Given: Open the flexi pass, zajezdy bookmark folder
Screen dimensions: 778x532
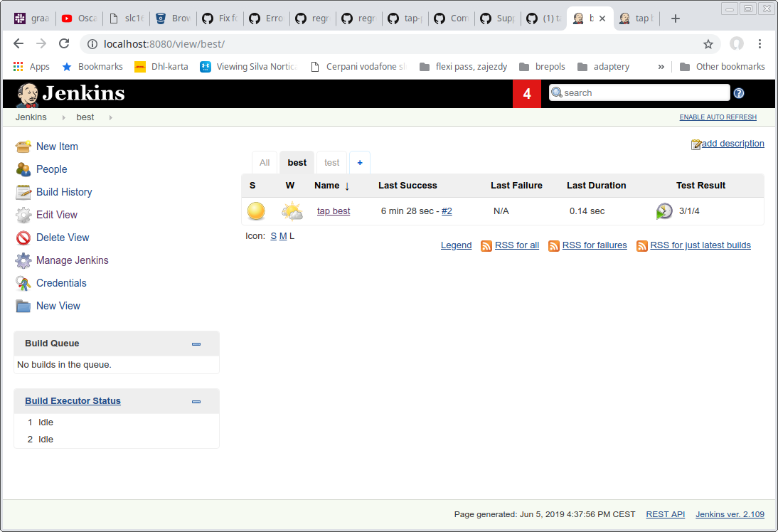Looking at the screenshot, I should point(464,67).
